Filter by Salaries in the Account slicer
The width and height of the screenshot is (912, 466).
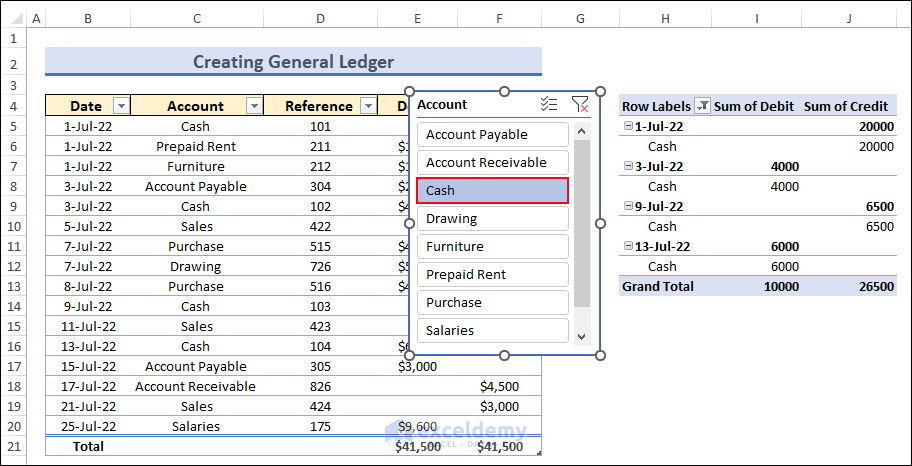pyautogui.click(x=492, y=331)
